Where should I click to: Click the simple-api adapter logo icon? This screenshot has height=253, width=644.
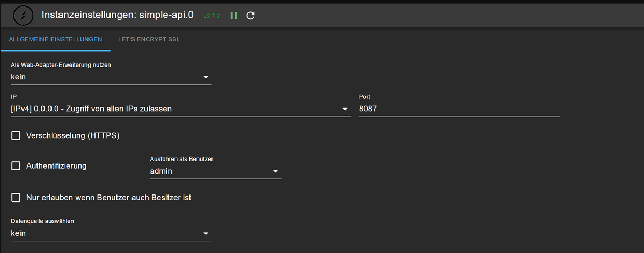[x=21, y=16]
